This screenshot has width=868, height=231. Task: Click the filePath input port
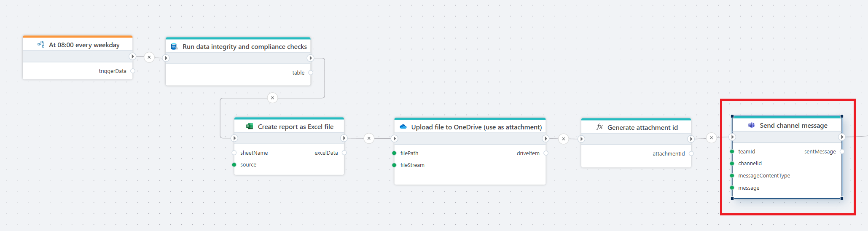[394, 153]
